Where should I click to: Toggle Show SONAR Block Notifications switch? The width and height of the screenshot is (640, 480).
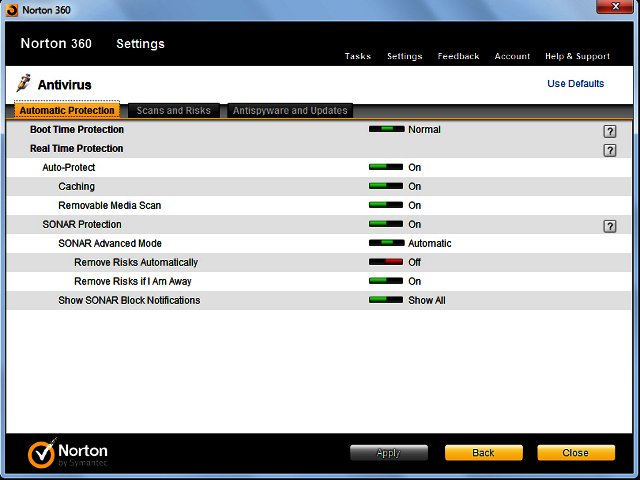pyautogui.click(x=386, y=300)
